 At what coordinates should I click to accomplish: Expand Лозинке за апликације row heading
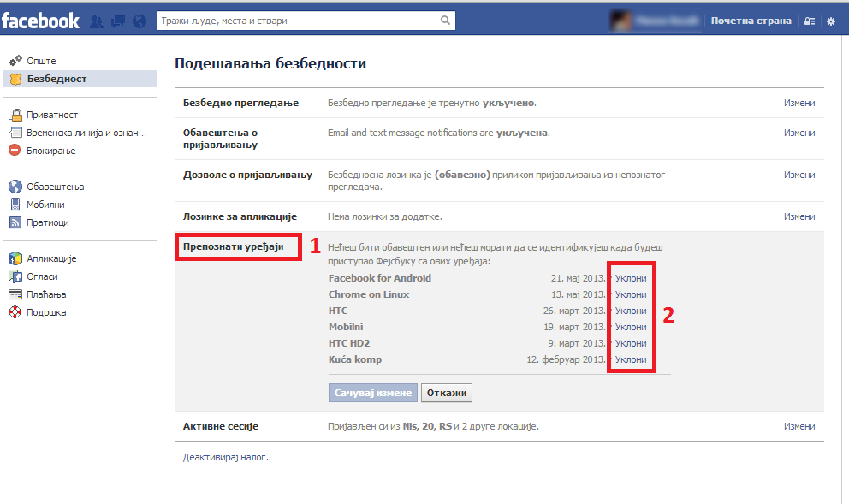coord(240,216)
